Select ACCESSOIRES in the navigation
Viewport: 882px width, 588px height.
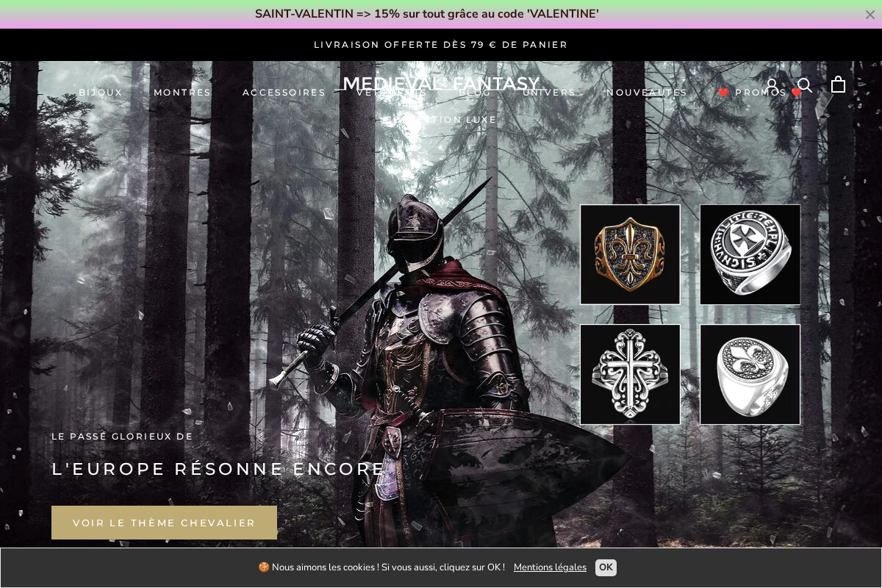(284, 92)
